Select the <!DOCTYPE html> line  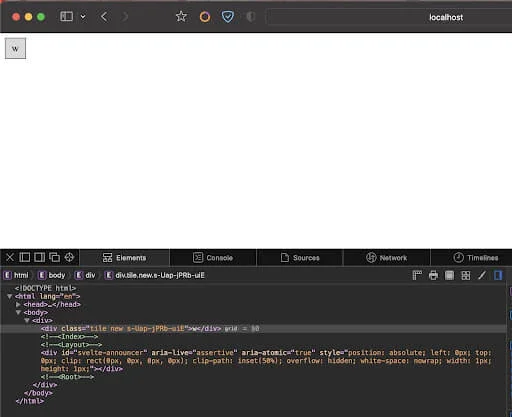[45, 288]
